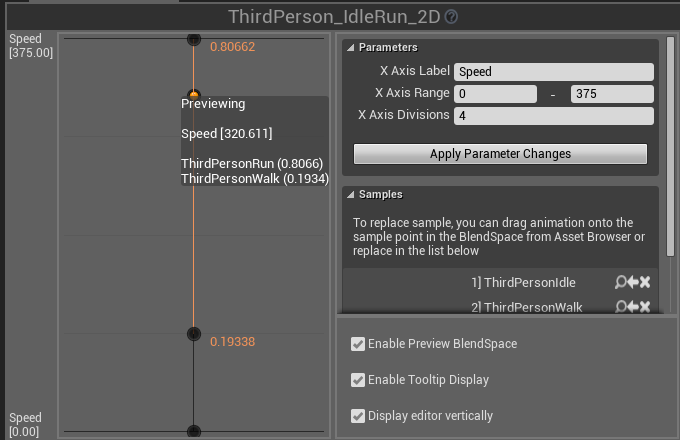Click the Speed [0.00] axis label

coord(25,424)
